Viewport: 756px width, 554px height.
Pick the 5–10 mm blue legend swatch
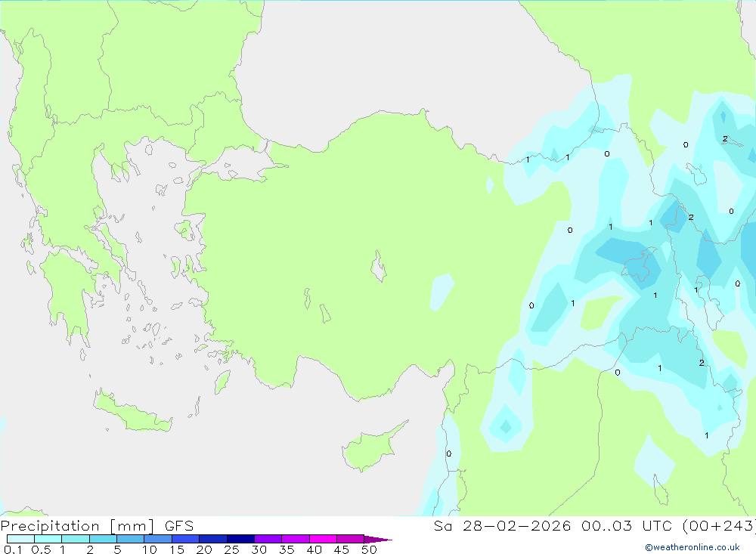coord(131,539)
